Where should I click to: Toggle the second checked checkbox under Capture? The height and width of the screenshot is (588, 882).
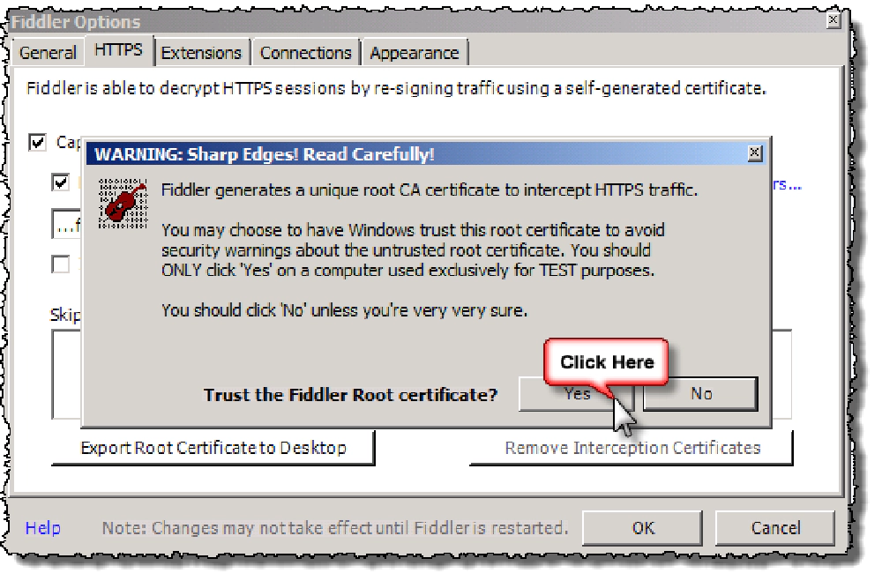pyautogui.click(x=60, y=182)
